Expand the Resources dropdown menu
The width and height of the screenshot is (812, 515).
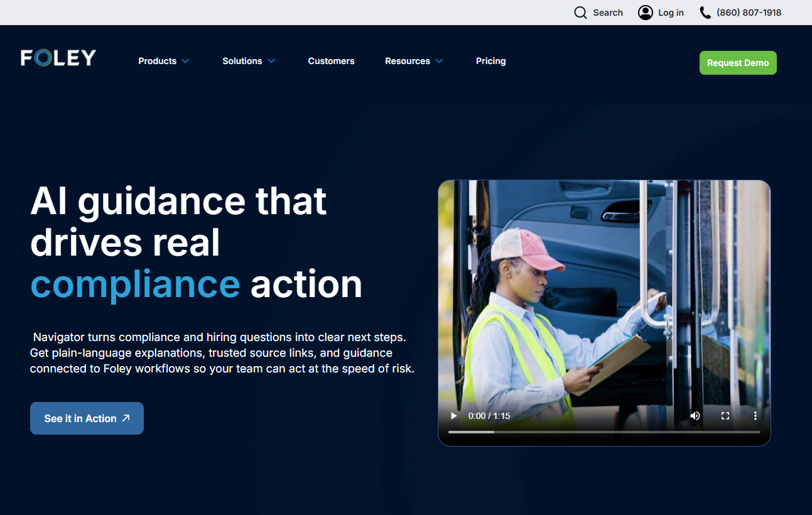(x=414, y=61)
